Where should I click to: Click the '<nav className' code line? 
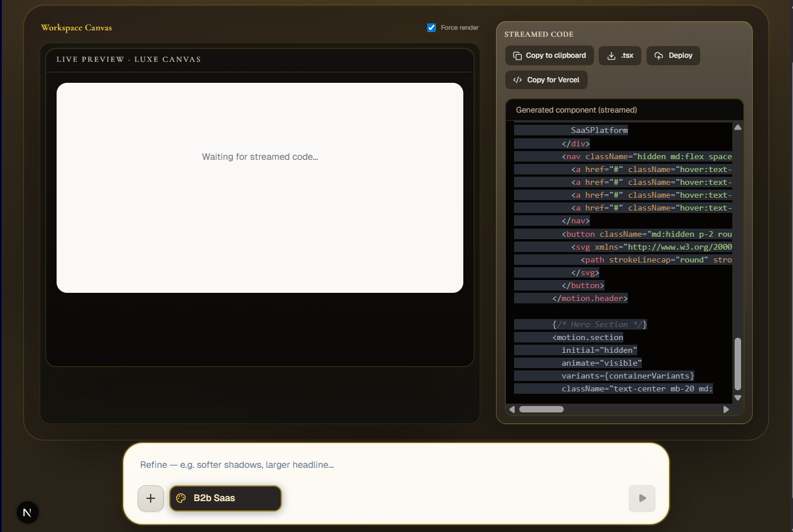[x=647, y=157]
